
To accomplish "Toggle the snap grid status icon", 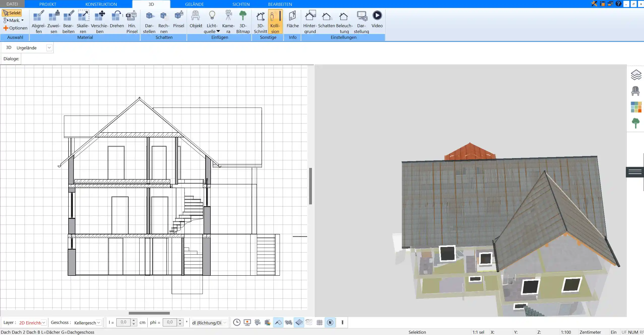I will [319, 322].
